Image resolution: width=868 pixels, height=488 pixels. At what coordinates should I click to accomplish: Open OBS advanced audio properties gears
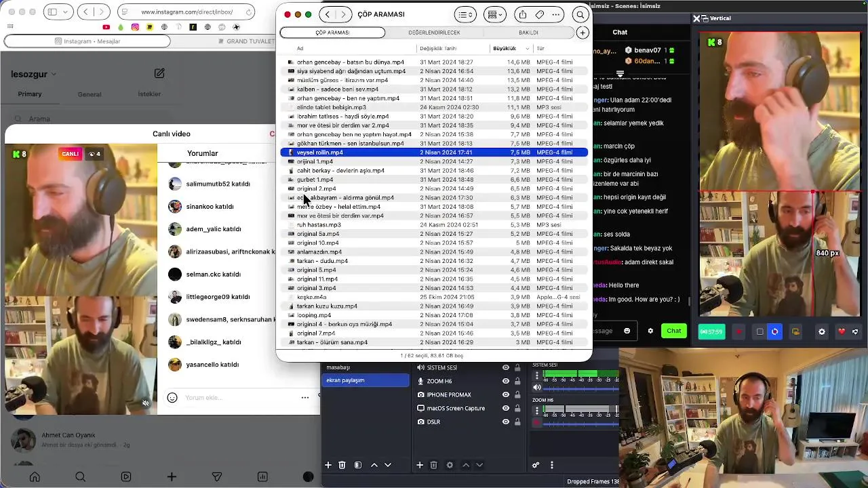536,465
